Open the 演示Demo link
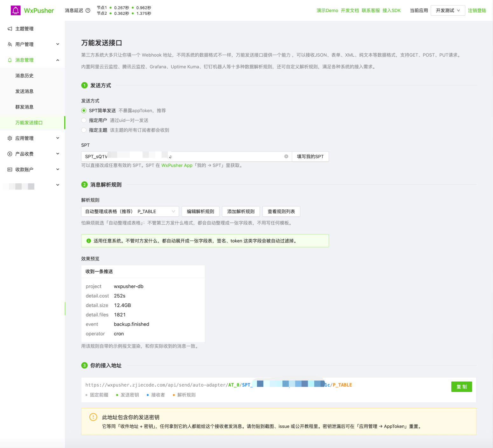 coord(327,10)
